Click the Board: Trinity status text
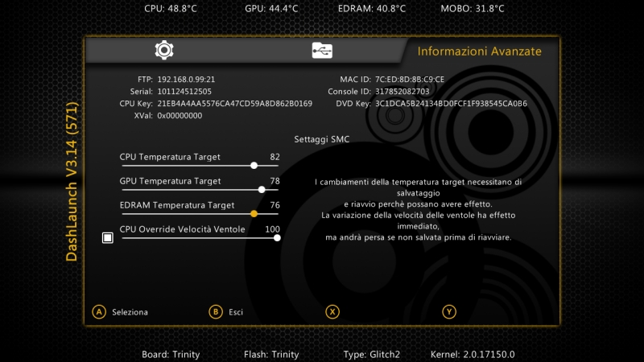644x362 pixels. [171, 354]
